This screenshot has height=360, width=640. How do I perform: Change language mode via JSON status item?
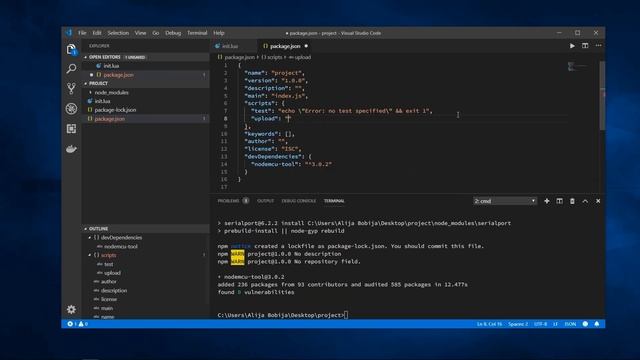tap(570, 324)
